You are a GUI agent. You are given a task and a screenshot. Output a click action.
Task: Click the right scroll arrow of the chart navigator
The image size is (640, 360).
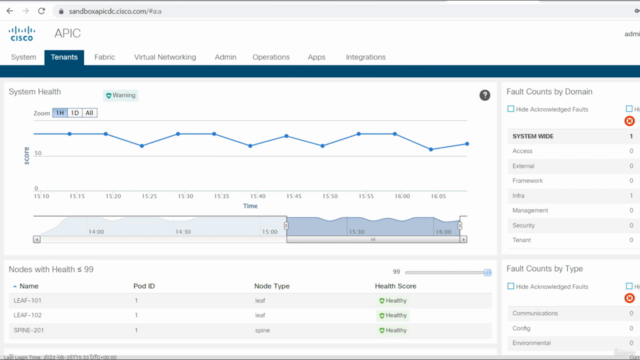coord(463,239)
